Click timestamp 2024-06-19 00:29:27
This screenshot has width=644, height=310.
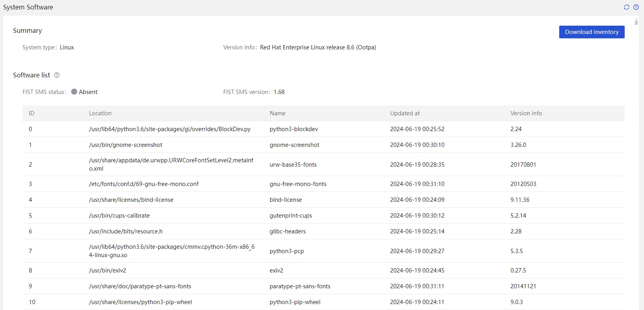pos(417,251)
